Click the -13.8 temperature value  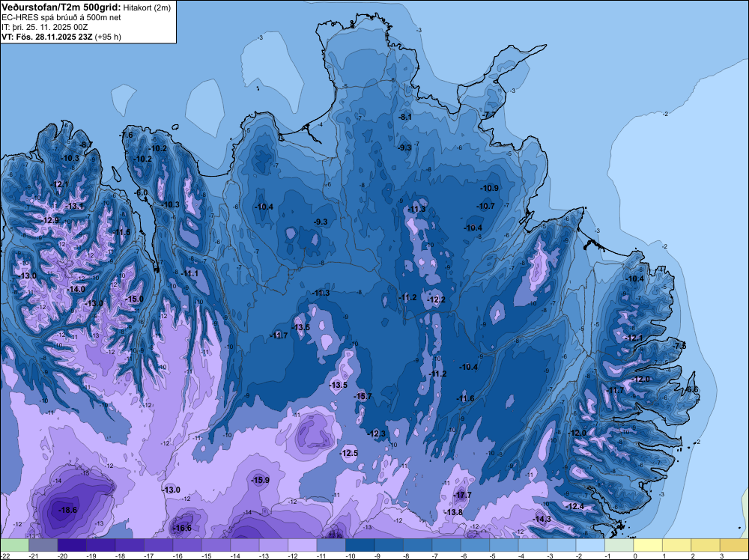point(453,512)
